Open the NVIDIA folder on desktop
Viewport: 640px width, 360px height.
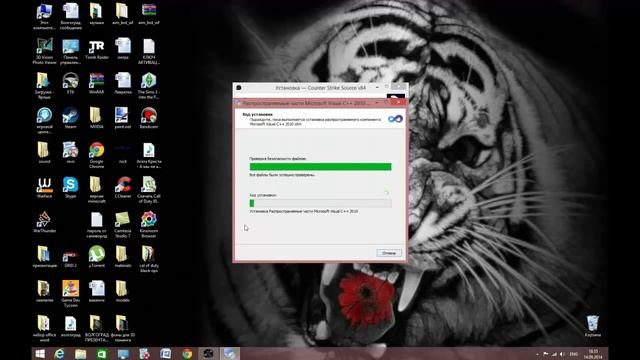click(97, 118)
